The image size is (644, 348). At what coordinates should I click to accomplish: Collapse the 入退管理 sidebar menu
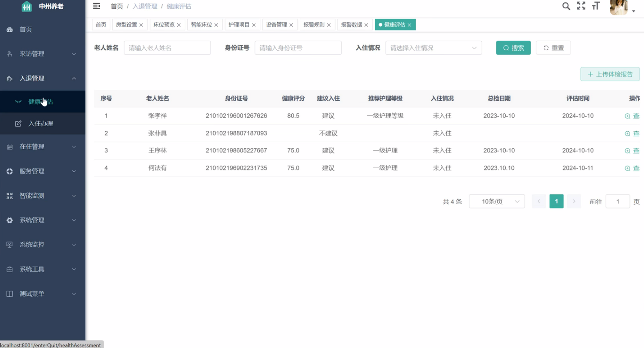(42, 78)
